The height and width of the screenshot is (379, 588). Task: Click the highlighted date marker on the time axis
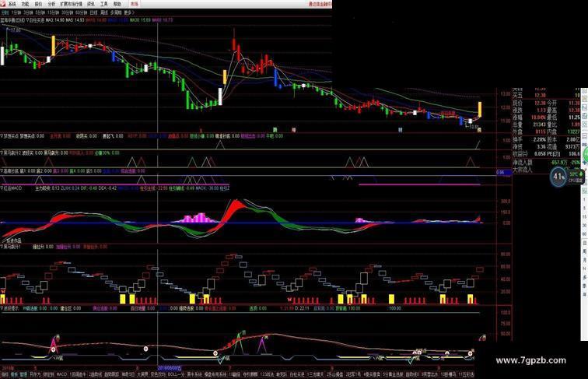[170, 368]
